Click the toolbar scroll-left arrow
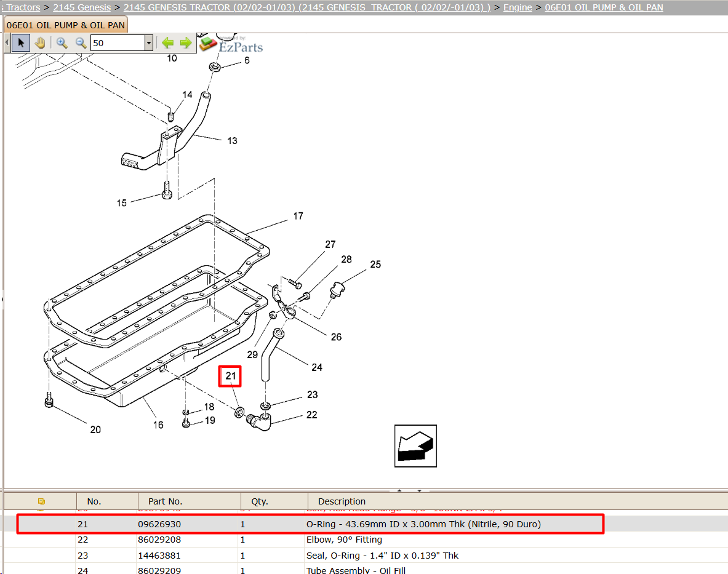728x574 pixels. [7, 43]
